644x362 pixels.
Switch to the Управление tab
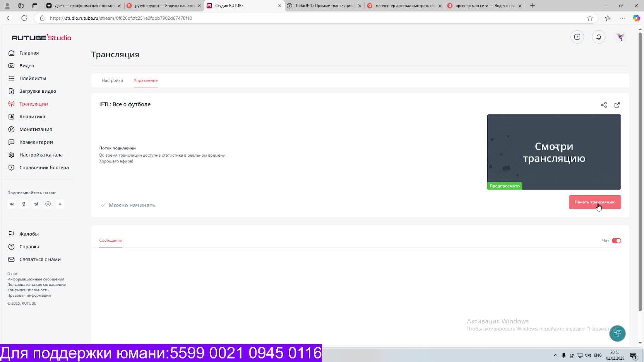point(146,80)
